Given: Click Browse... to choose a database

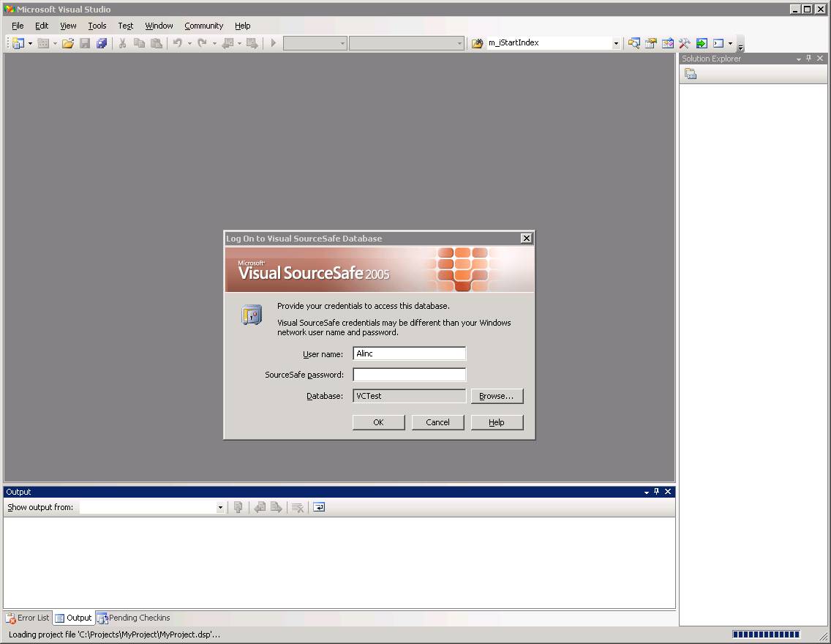Looking at the screenshot, I should point(497,396).
